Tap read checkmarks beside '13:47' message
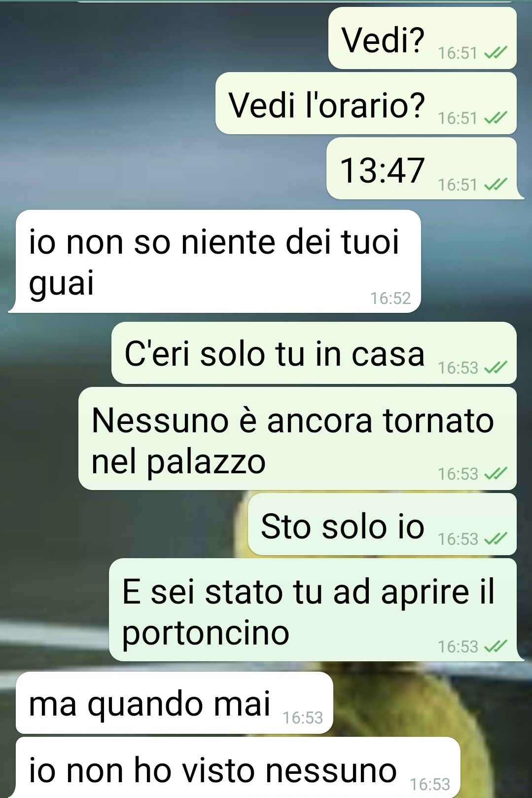Screen dimensions: 532x798 pyautogui.click(x=496, y=185)
